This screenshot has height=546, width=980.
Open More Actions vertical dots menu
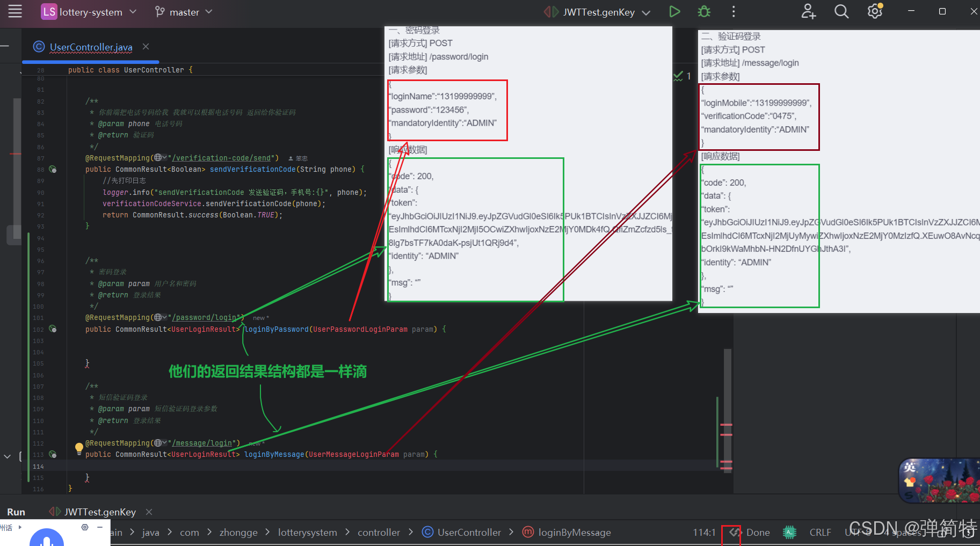pyautogui.click(x=734, y=11)
